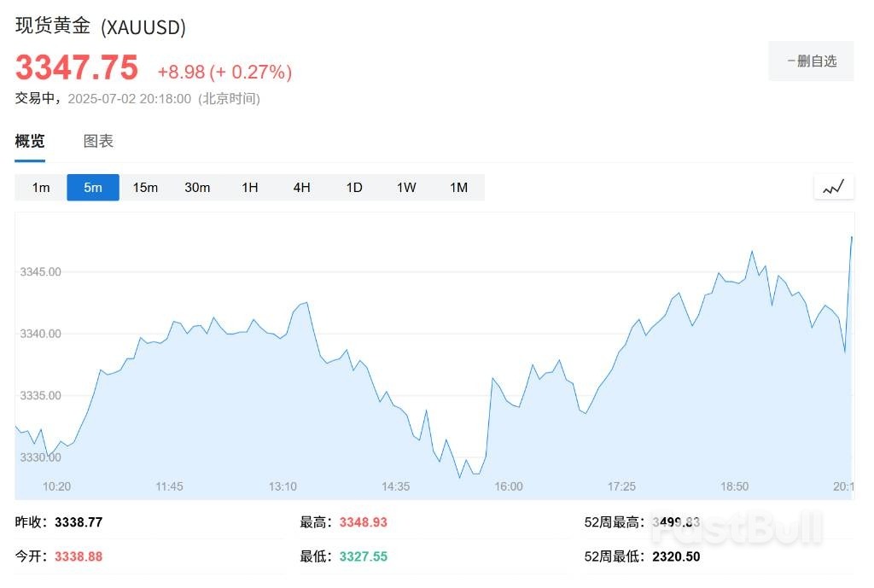874x588 pixels.
Task: Switch chart to 30m interval
Action: [197, 188]
